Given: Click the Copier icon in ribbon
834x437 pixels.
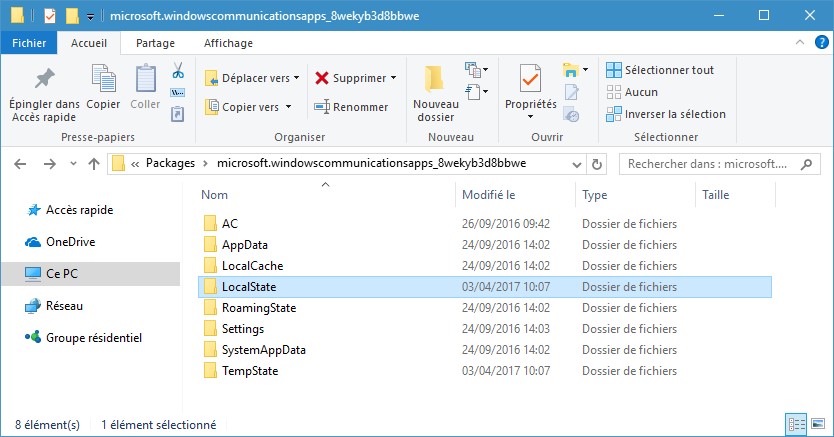Looking at the screenshot, I should 103,87.
